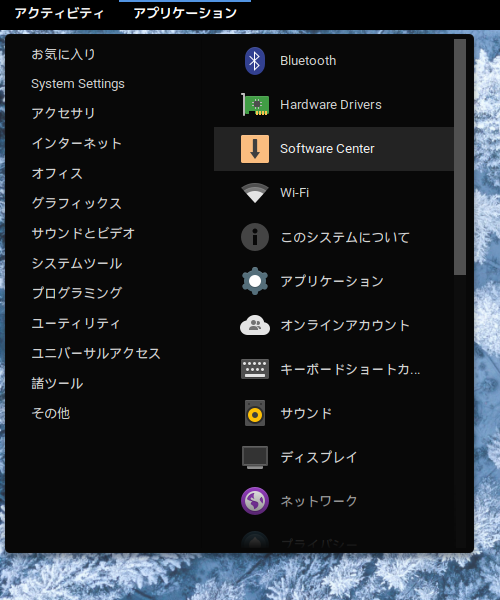Close the アプリケーション menu from top bar

185,13
